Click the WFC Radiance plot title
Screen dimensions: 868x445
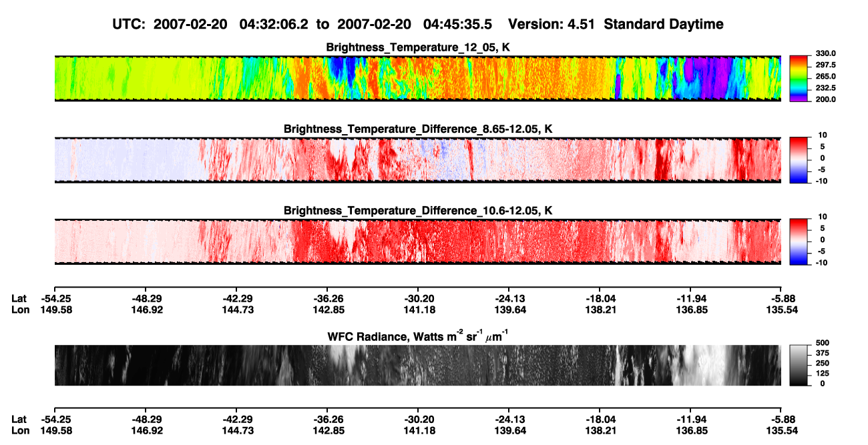click(418, 337)
